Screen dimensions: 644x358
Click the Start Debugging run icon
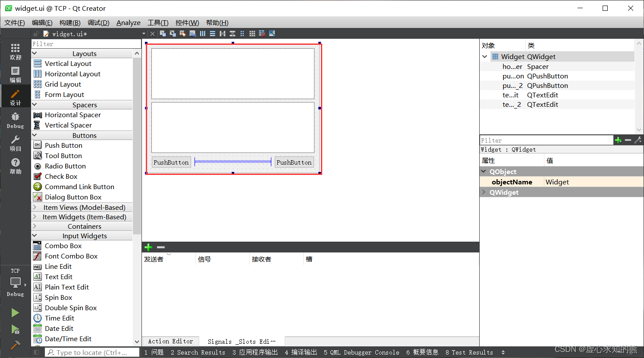(x=15, y=330)
